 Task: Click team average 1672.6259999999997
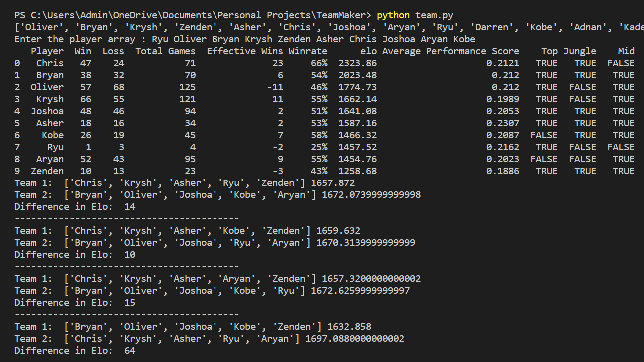coord(360,291)
